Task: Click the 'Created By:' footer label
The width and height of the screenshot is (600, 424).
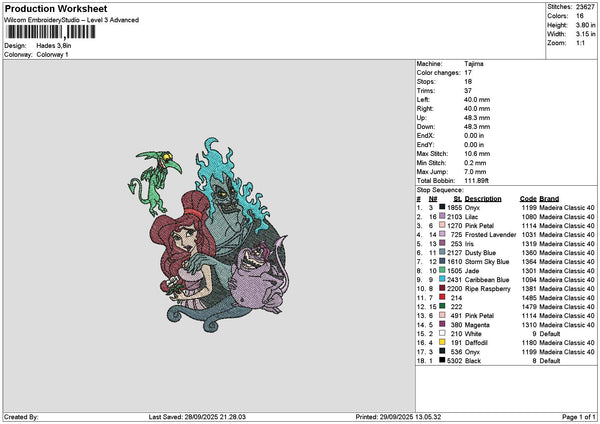Action: 21,417
